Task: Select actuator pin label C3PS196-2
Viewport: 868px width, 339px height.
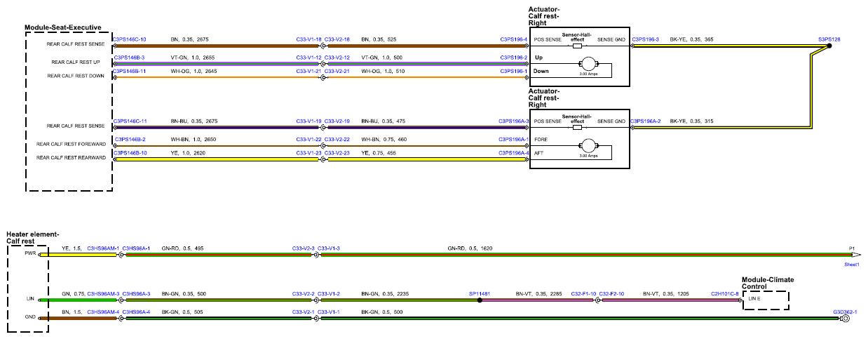Action: (x=513, y=57)
